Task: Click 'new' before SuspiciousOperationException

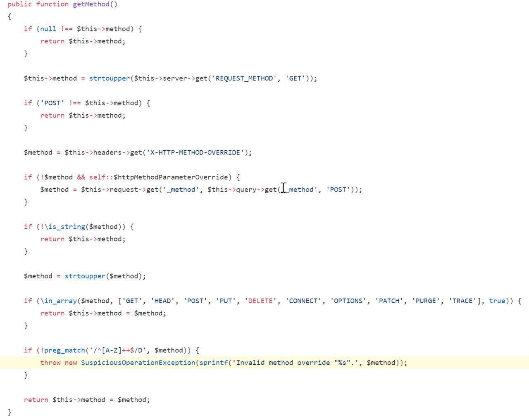Action: (71, 363)
